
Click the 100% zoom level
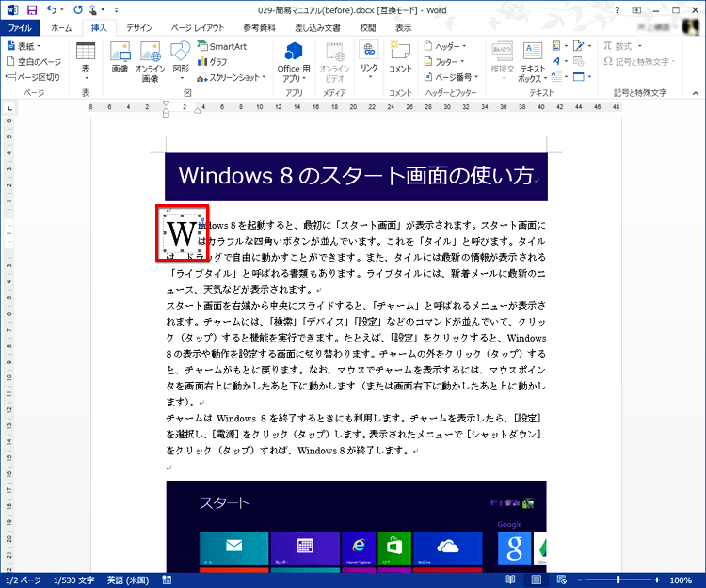tap(681, 580)
